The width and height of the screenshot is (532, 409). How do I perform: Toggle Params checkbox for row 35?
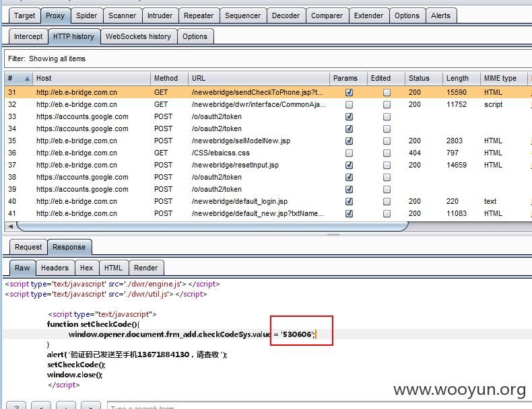(349, 141)
